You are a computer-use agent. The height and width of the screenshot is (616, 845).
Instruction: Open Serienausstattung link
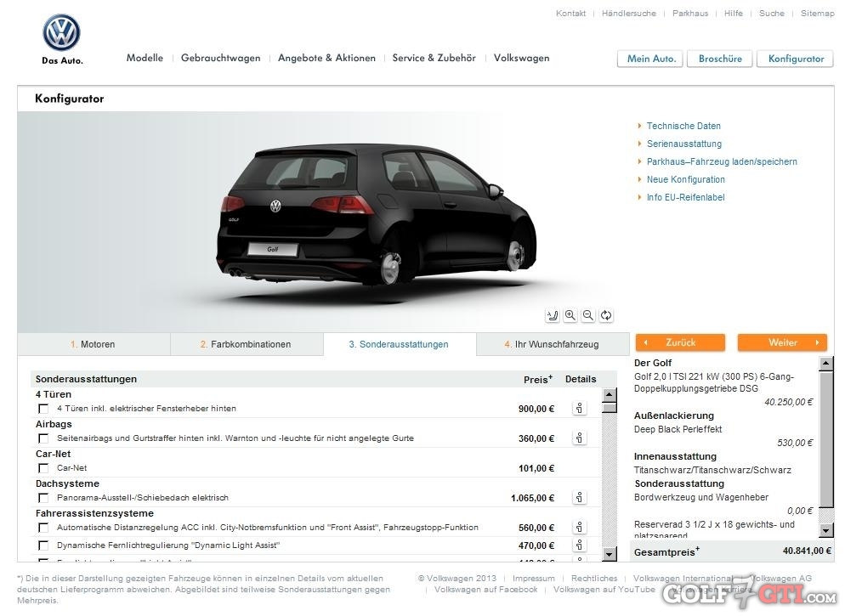(x=683, y=144)
